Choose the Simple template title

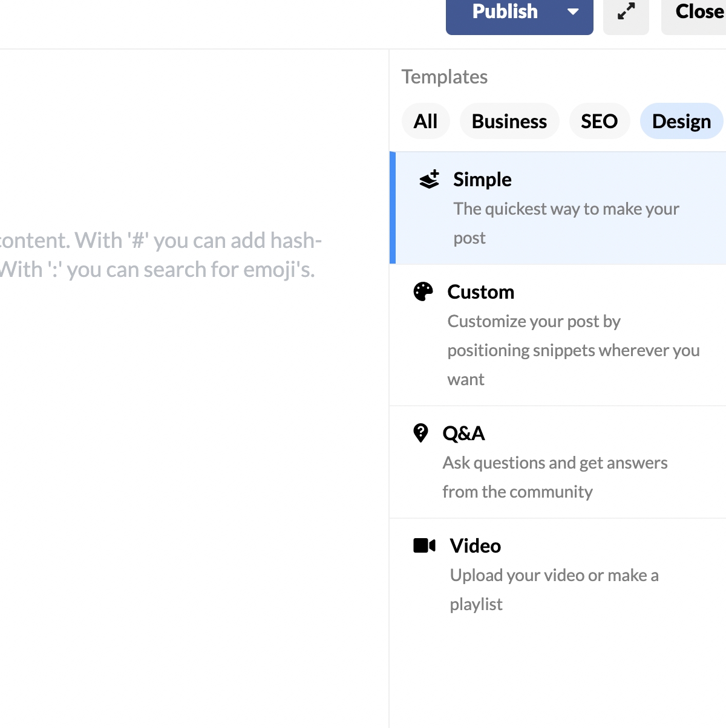[482, 180]
